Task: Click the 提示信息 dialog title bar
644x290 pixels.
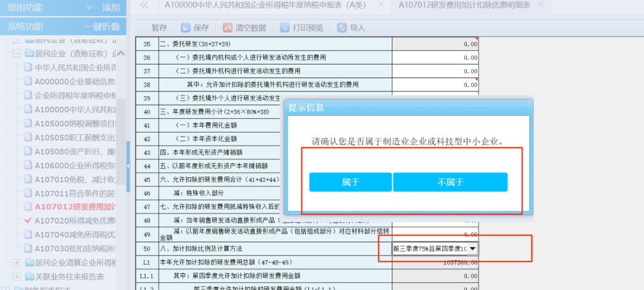Action: coord(408,107)
